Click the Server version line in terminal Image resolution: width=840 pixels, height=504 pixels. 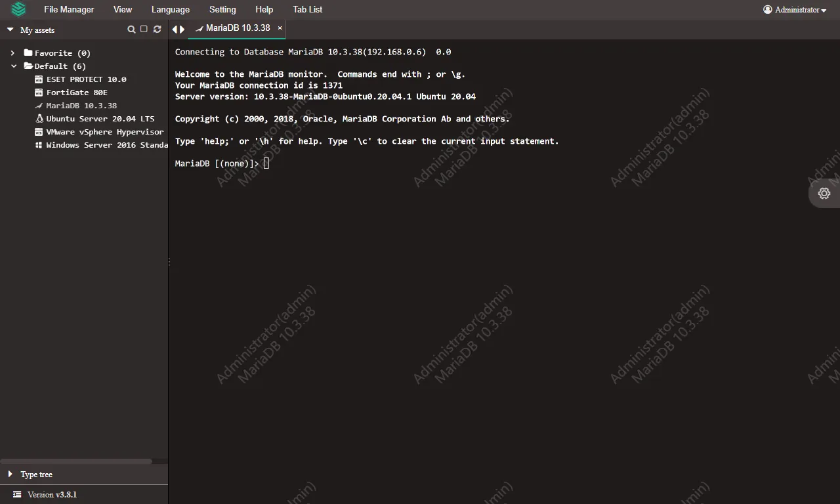click(x=325, y=96)
